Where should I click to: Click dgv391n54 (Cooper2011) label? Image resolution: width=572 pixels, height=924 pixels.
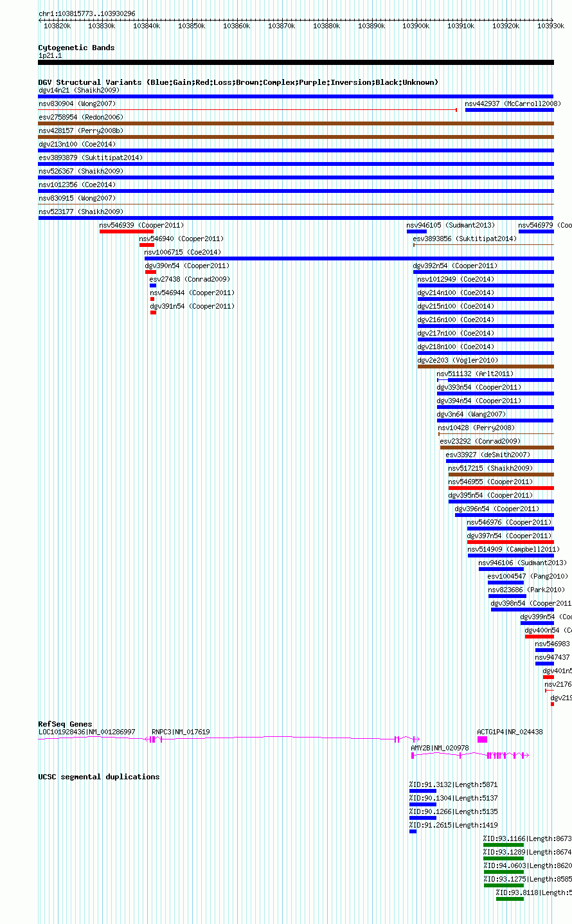[x=193, y=306]
